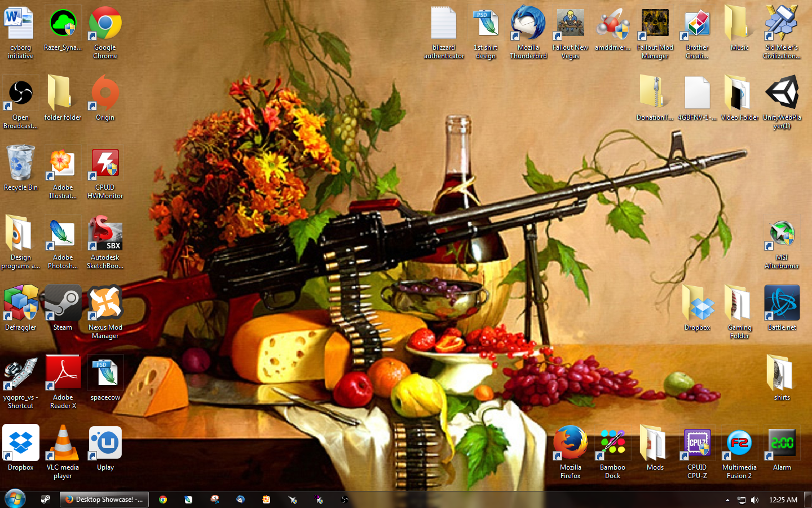Select the amddriver installer icon
Viewport: 812px width, 508px height.
(x=613, y=29)
